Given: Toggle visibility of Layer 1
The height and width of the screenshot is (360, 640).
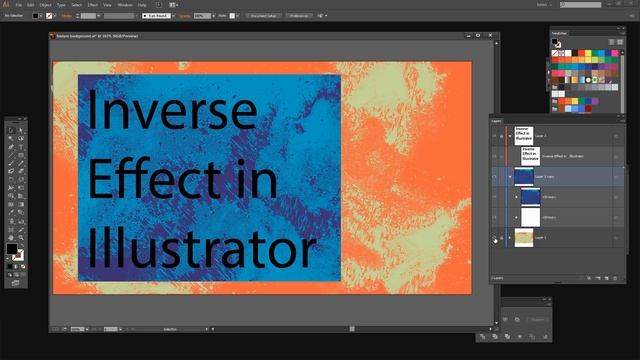Looking at the screenshot, I should (494, 238).
